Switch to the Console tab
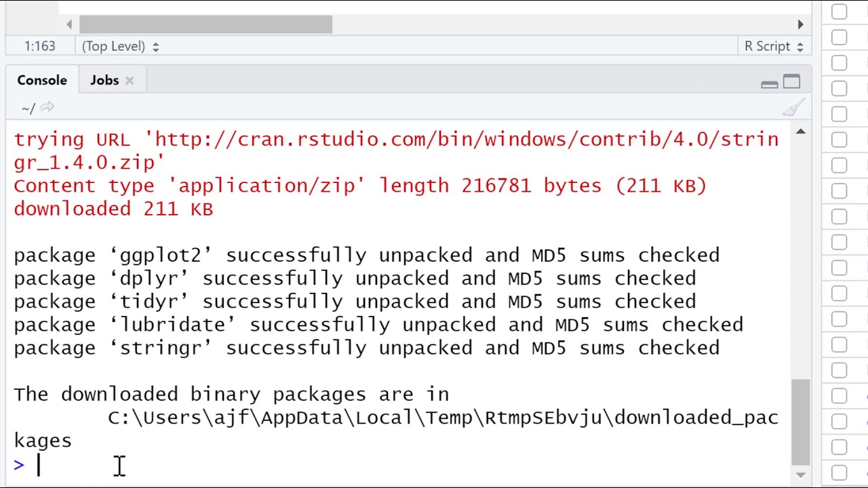 coord(42,80)
